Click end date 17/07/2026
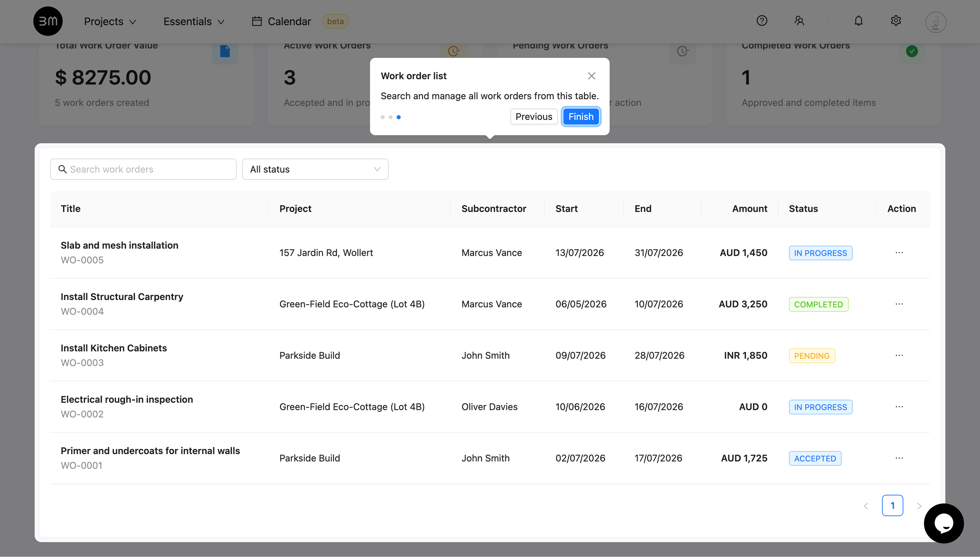The width and height of the screenshot is (980, 557). 658,458
